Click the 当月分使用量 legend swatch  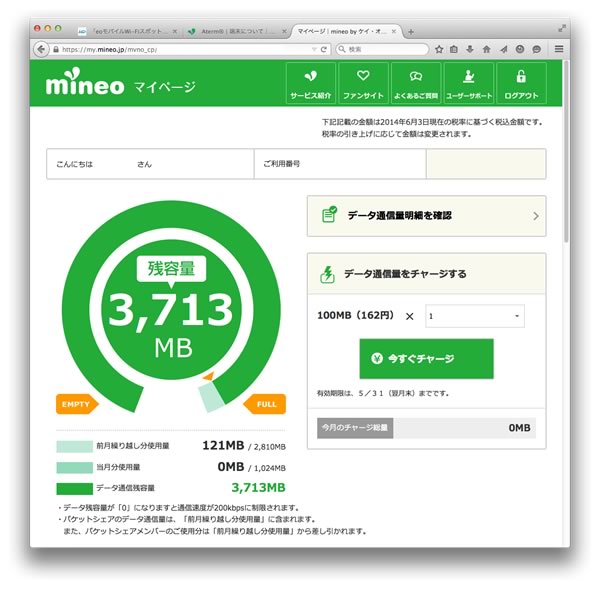pyautogui.click(x=75, y=467)
